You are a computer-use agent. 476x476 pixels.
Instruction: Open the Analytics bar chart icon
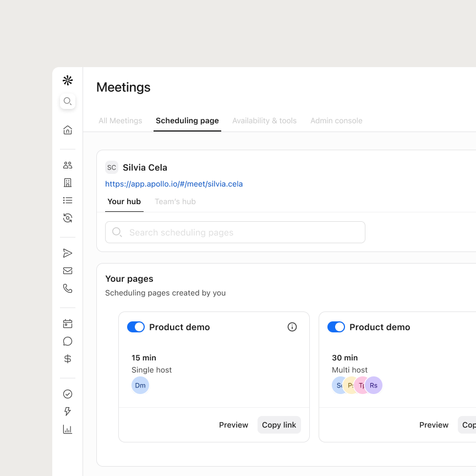tap(67, 429)
